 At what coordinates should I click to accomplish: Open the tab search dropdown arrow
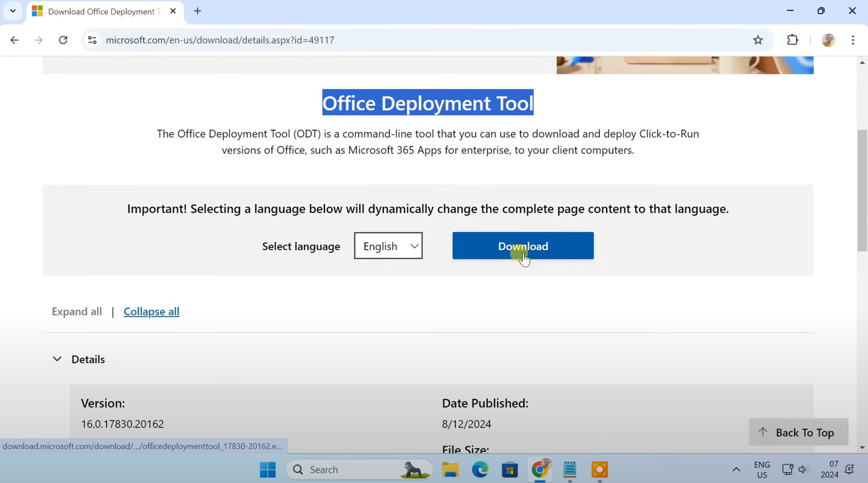pyautogui.click(x=13, y=11)
